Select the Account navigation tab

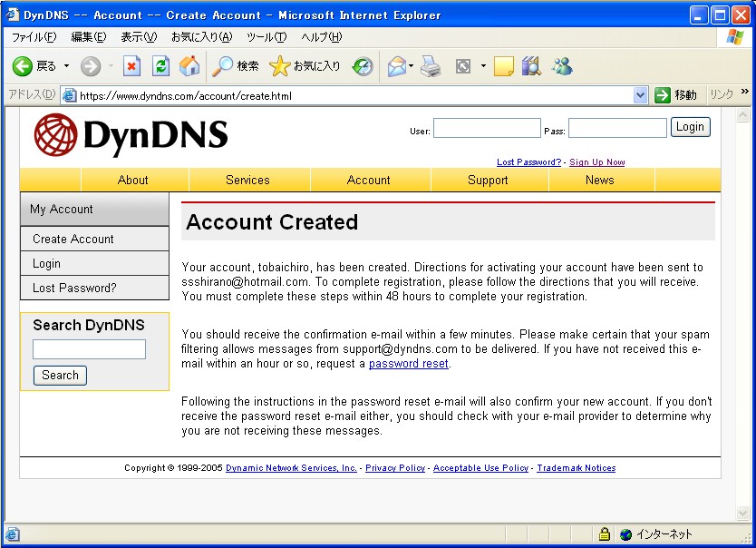coord(368,180)
